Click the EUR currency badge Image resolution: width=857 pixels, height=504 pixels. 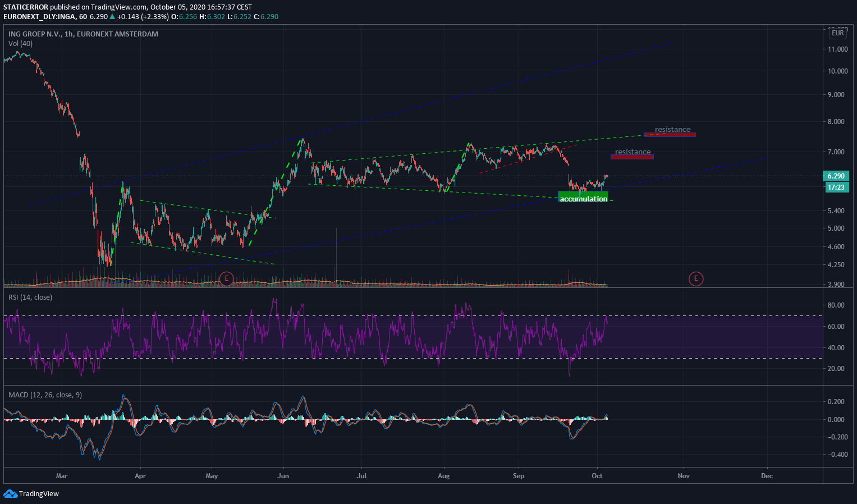pos(837,33)
